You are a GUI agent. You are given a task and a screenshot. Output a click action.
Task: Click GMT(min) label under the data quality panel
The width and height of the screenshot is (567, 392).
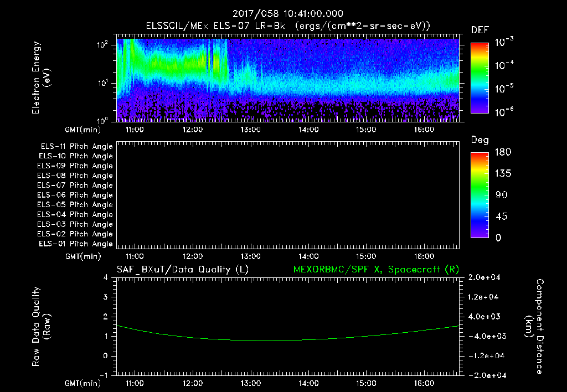click(x=83, y=383)
